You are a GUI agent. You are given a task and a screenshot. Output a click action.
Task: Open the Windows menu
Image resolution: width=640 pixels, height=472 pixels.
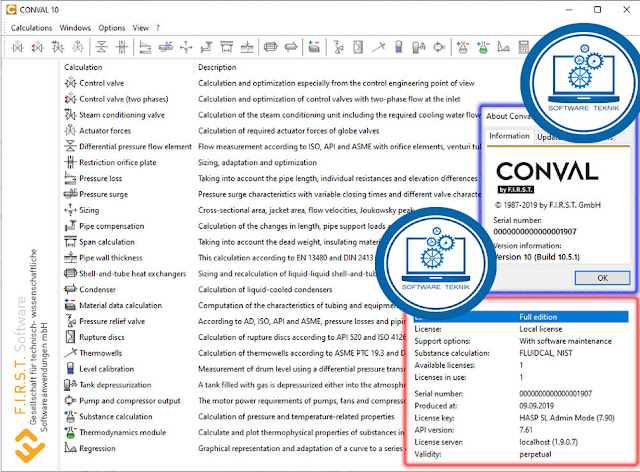tap(75, 28)
